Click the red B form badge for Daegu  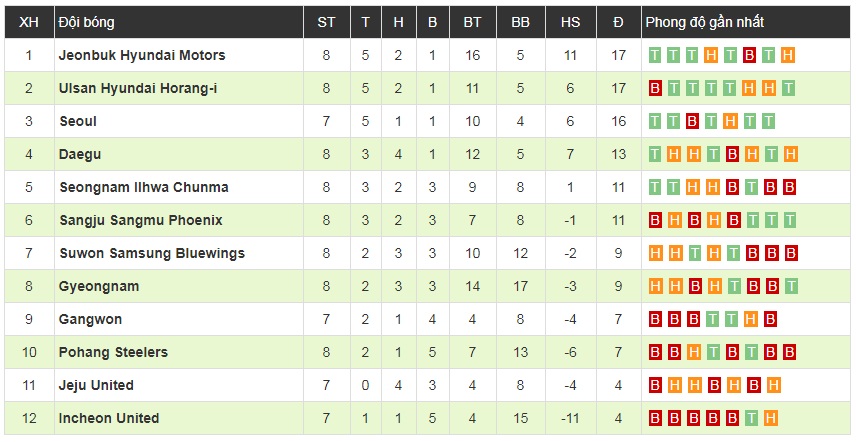(731, 155)
